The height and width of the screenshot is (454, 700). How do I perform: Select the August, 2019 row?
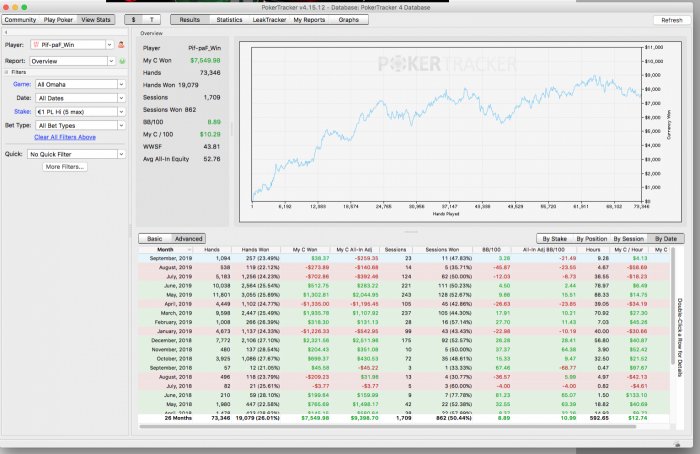[x=404, y=267]
